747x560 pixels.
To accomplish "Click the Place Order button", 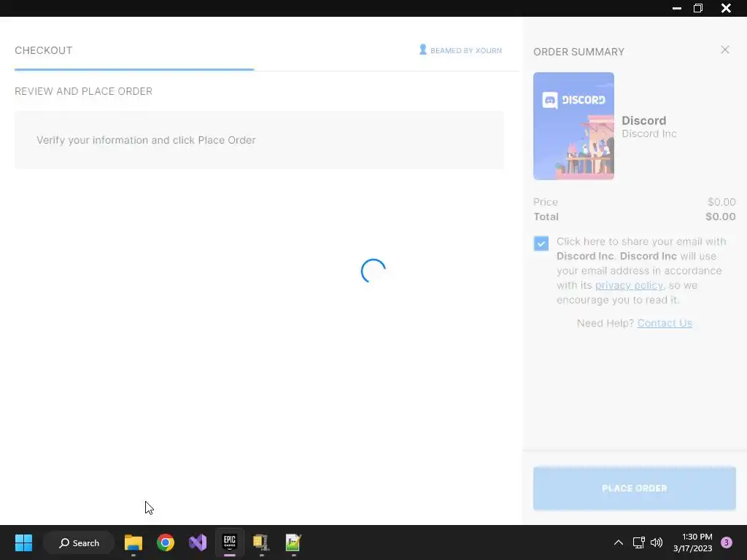I will point(634,489).
